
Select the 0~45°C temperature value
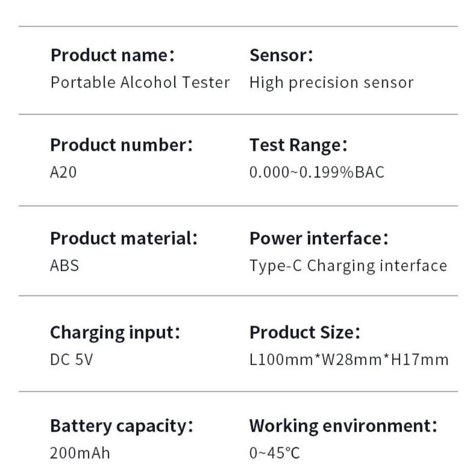click(275, 453)
